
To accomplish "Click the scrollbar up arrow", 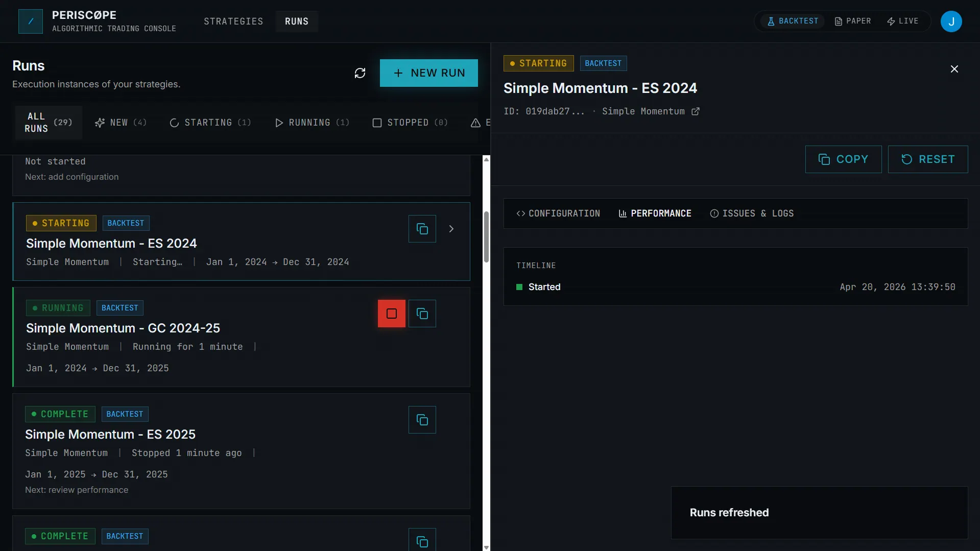I will (486, 159).
